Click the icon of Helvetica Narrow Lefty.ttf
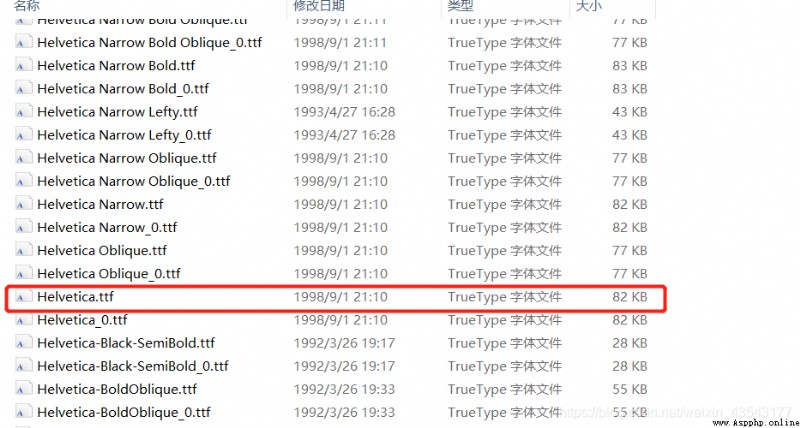The width and height of the screenshot is (800, 428). [x=23, y=112]
